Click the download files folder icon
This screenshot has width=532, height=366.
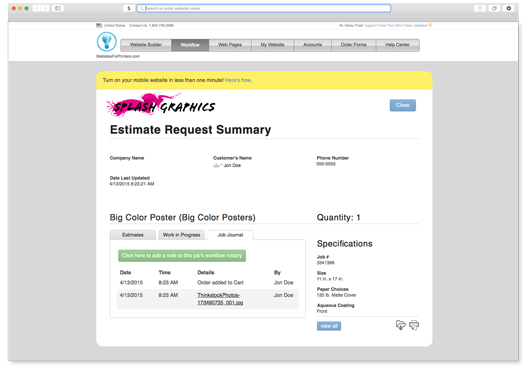tap(401, 325)
